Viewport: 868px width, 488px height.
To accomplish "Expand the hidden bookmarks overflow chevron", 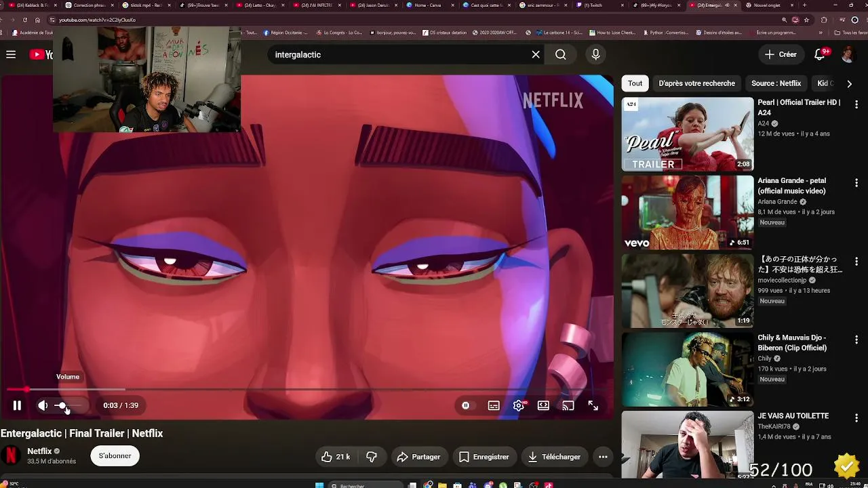I will 821,33.
